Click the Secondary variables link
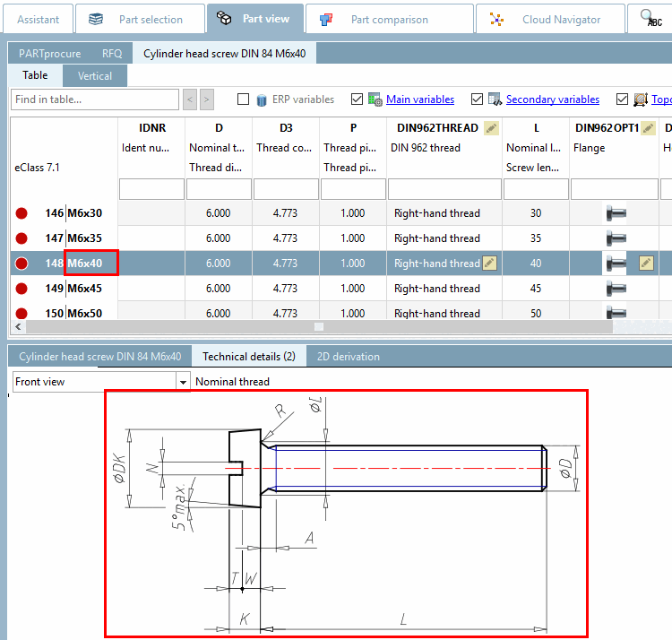672x640 pixels. pyautogui.click(x=552, y=99)
